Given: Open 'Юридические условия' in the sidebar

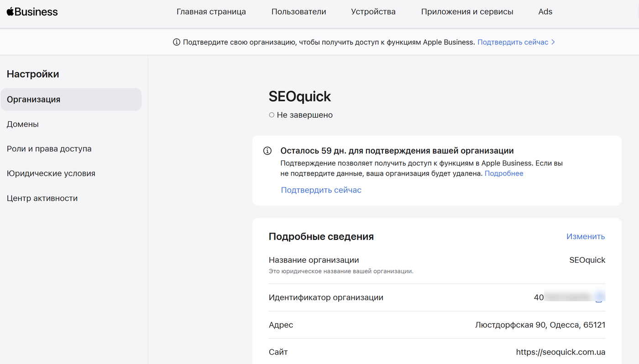Looking at the screenshot, I should point(51,173).
